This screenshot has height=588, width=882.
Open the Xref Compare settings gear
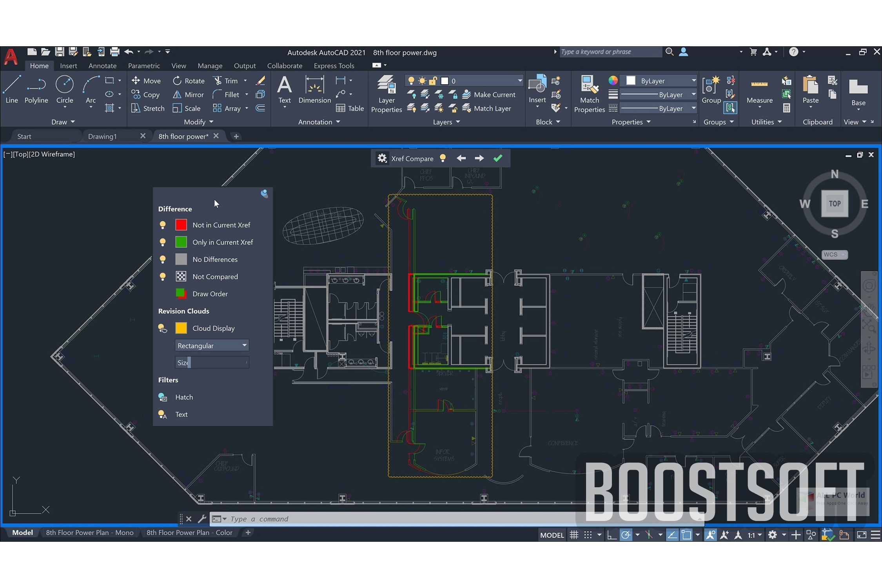(381, 158)
